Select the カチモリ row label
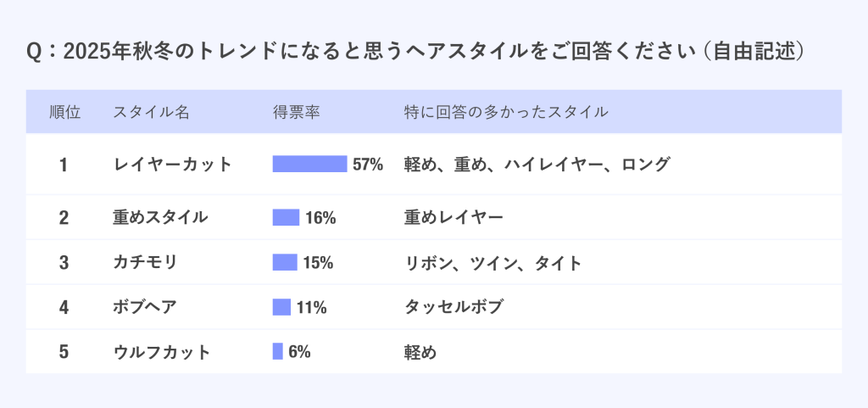This screenshot has width=868, height=408. click(x=145, y=262)
